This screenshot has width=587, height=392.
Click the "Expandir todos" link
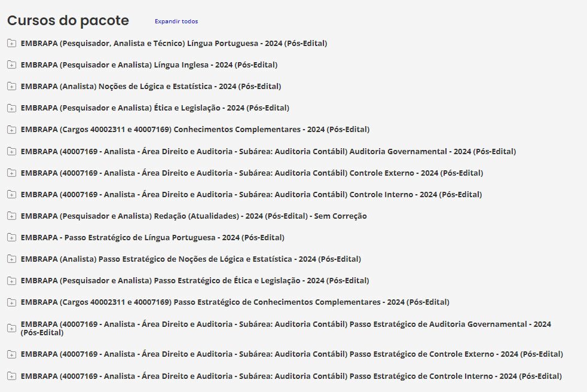point(176,22)
